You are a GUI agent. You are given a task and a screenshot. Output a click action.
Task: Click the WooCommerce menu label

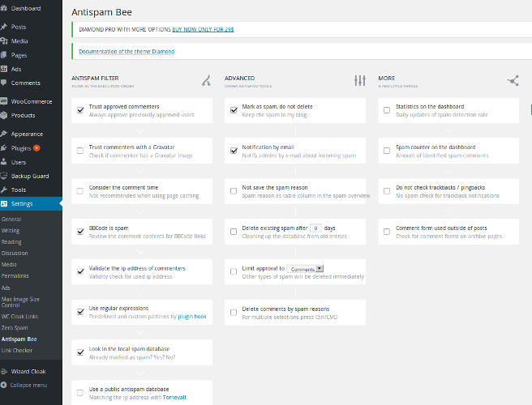click(x=32, y=101)
